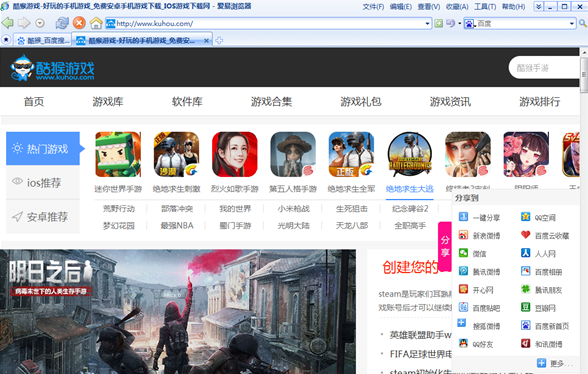Click the favorites star button left of tabs
The width and height of the screenshot is (588, 374).
pos(6,40)
